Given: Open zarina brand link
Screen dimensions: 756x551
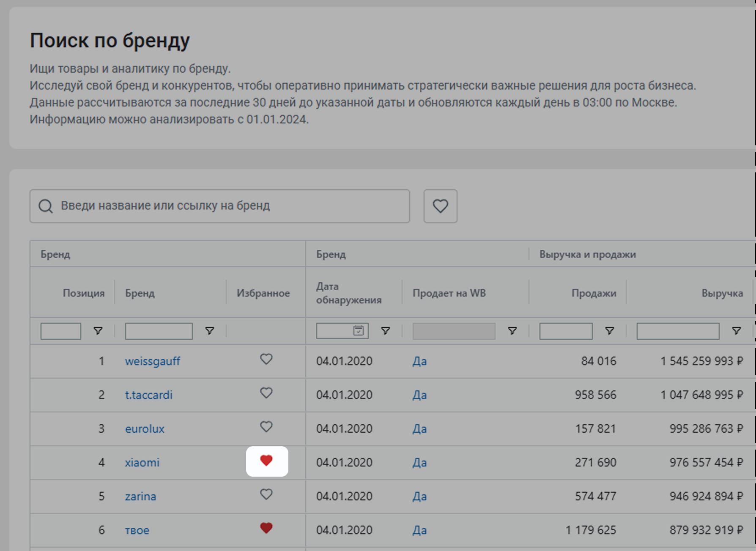Looking at the screenshot, I should click(140, 496).
